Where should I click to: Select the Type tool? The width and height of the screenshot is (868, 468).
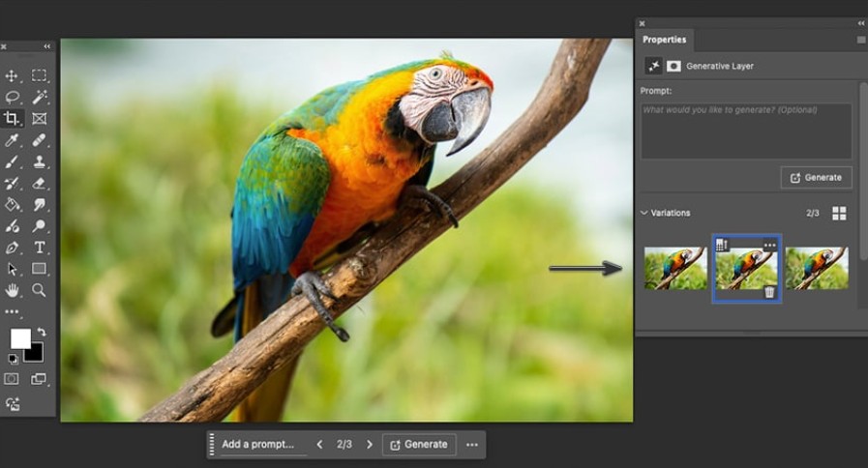[40, 248]
